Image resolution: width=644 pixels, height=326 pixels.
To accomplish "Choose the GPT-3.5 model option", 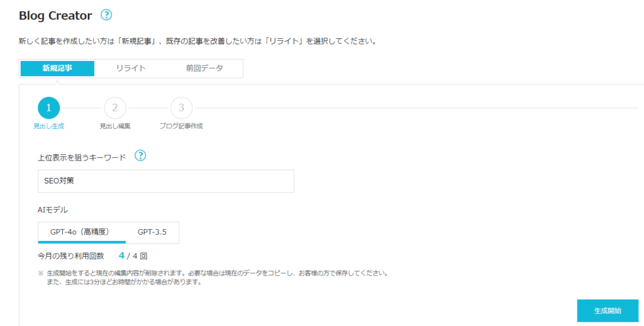I will coord(152,232).
